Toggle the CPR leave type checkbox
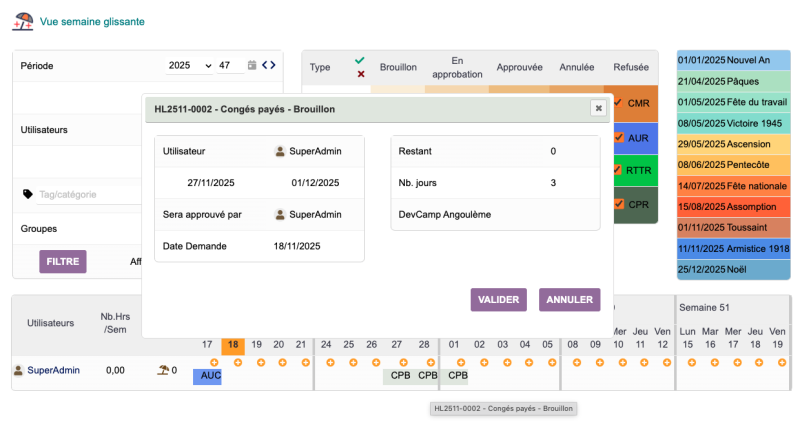The width and height of the screenshot is (800, 440). coord(618,204)
